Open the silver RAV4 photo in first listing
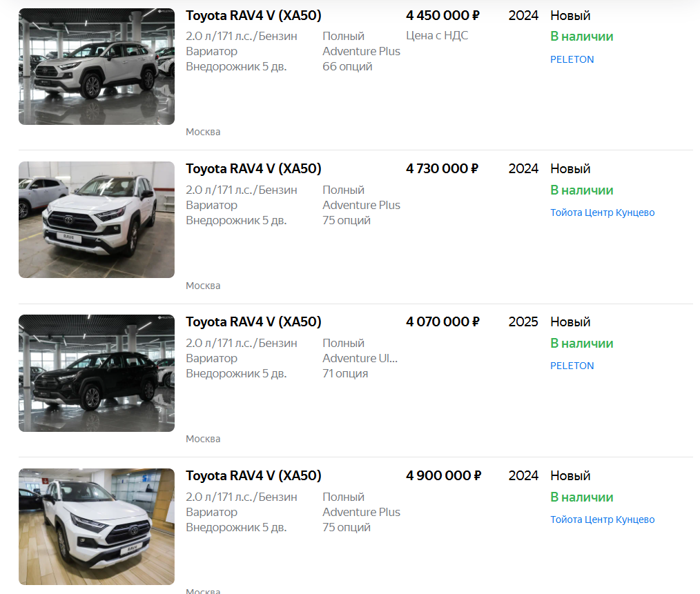This screenshot has width=700, height=594. (97, 66)
